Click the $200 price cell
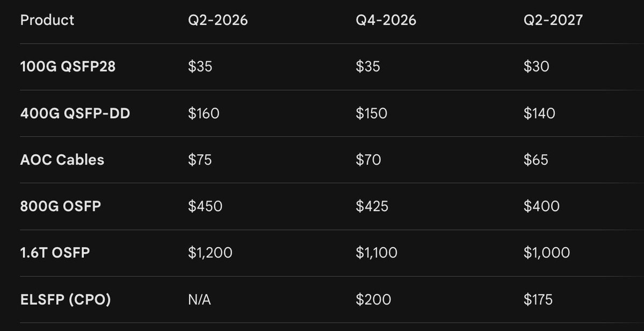 click(x=373, y=299)
